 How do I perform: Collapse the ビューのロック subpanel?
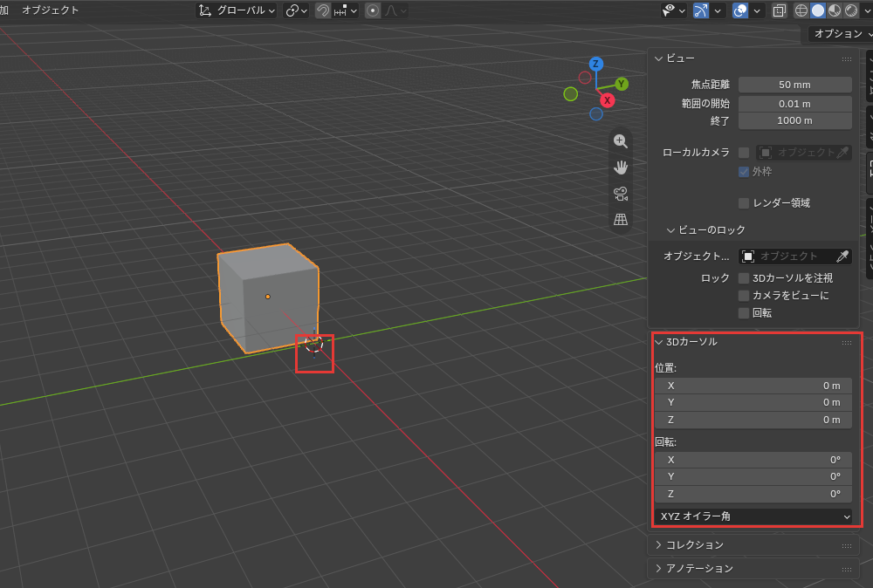point(670,230)
